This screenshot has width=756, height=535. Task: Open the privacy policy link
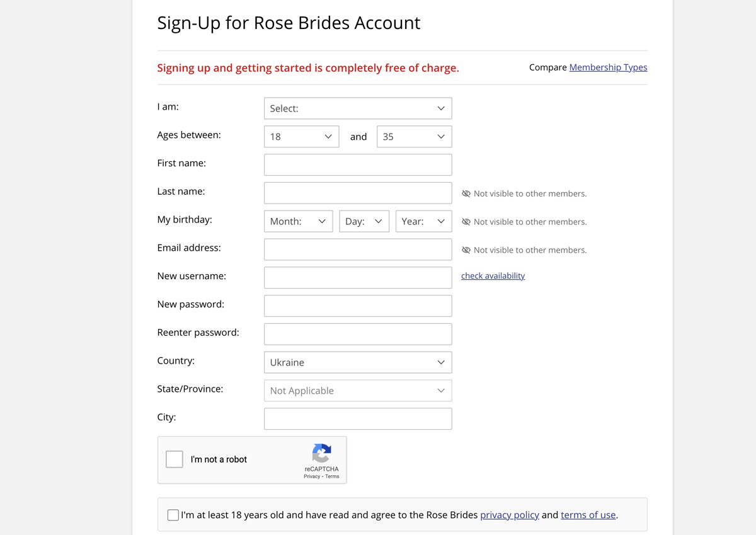(x=510, y=515)
